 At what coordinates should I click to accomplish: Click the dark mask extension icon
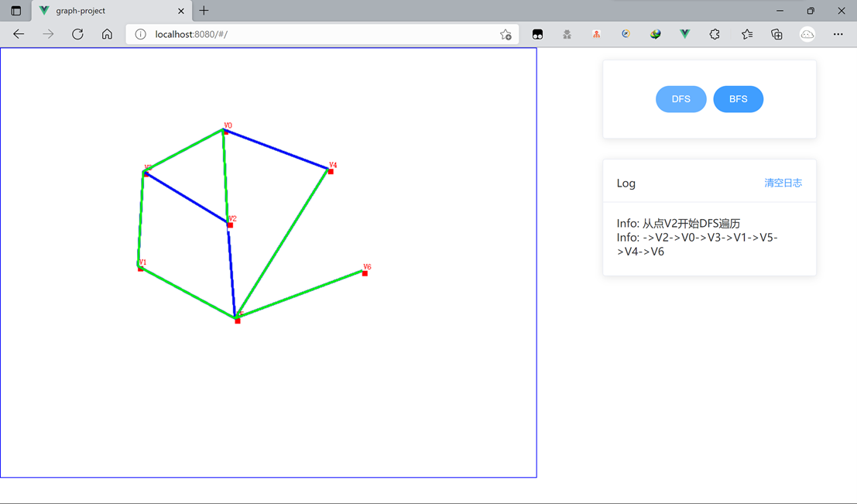point(537,34)
